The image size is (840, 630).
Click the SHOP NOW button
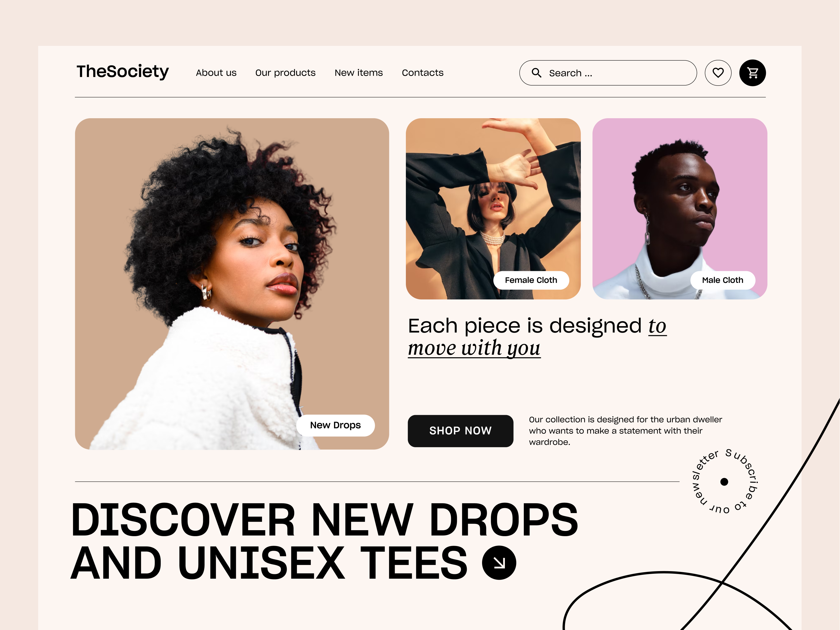point(460,431)
